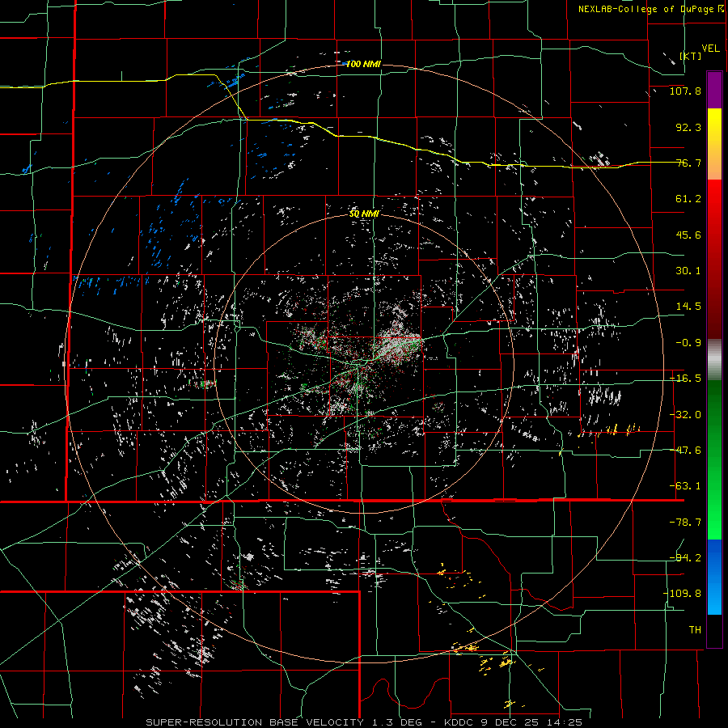Click the 92.3 velocity scale value
Image resolution: width=728 pixels, height=728 pixels.
tap(688, 127)
